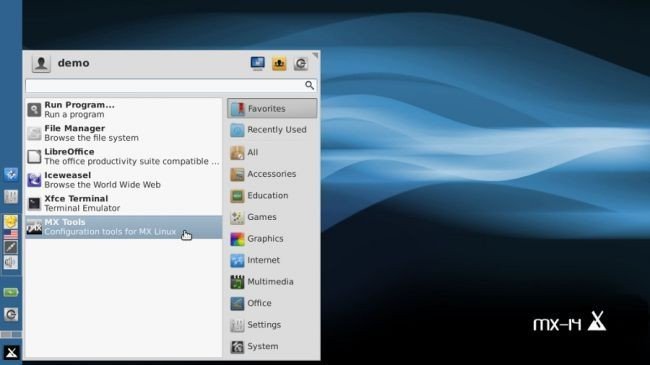Launch LibreOffice from the favorites list

point(124,156)
